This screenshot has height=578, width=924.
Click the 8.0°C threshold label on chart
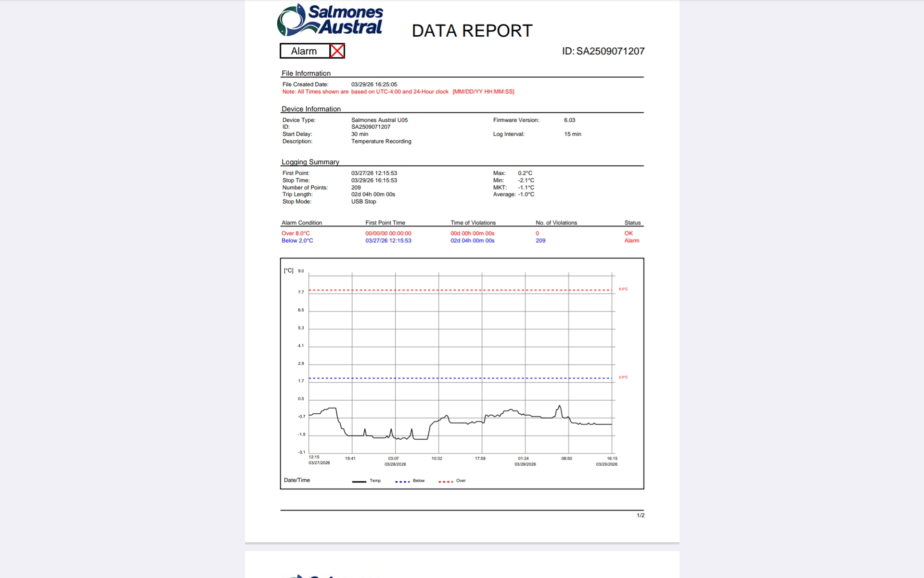click(x=623, y=289)
